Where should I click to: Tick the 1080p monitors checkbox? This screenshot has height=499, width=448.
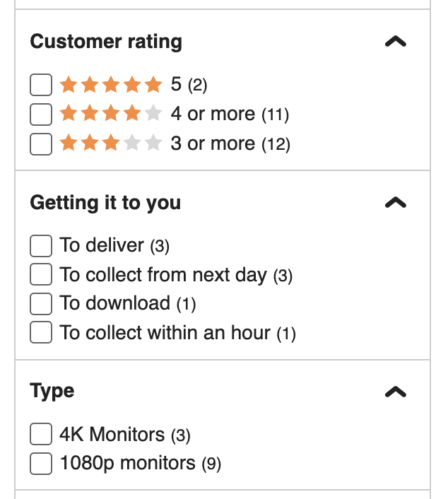[x=41, y=464]
